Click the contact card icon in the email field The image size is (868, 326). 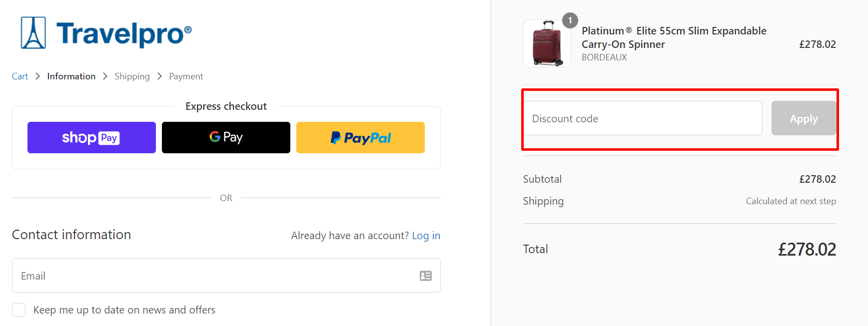(425, 276)
